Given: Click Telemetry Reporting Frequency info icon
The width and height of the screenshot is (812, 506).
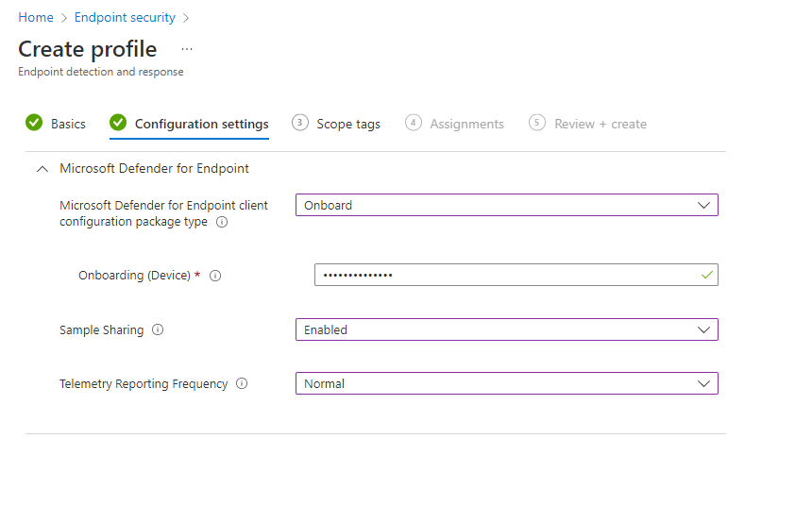Looking at the screenshot, I should [x=242, y=384].
